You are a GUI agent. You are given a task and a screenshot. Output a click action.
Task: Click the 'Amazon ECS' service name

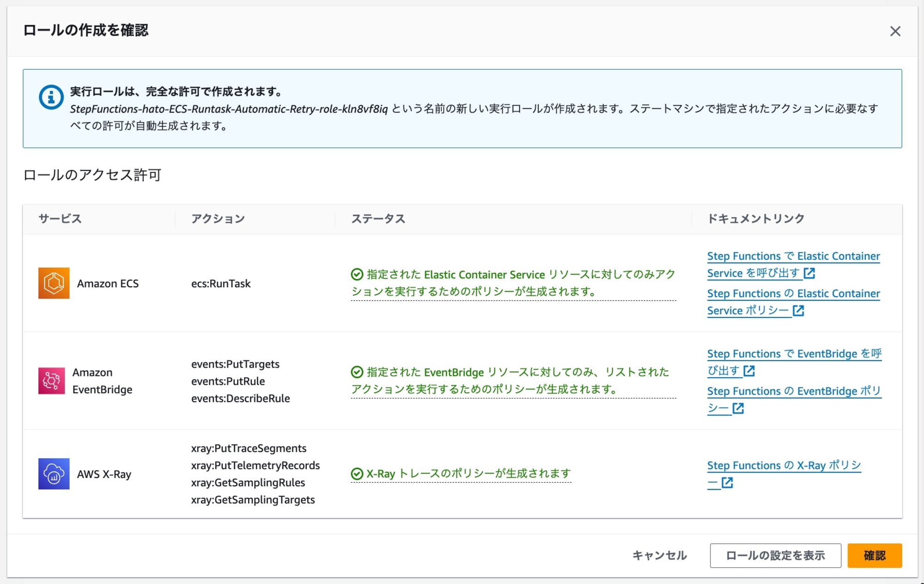pos(108,283)
